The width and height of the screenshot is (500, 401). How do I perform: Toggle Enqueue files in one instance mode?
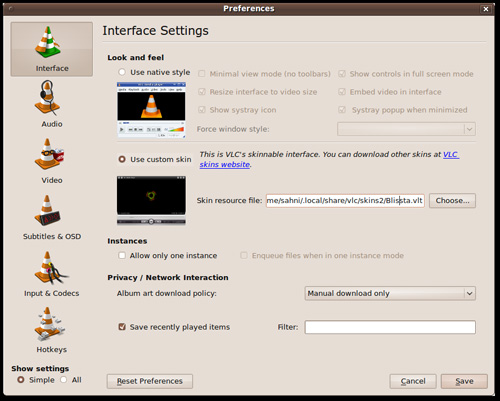[x=244, y=255]
